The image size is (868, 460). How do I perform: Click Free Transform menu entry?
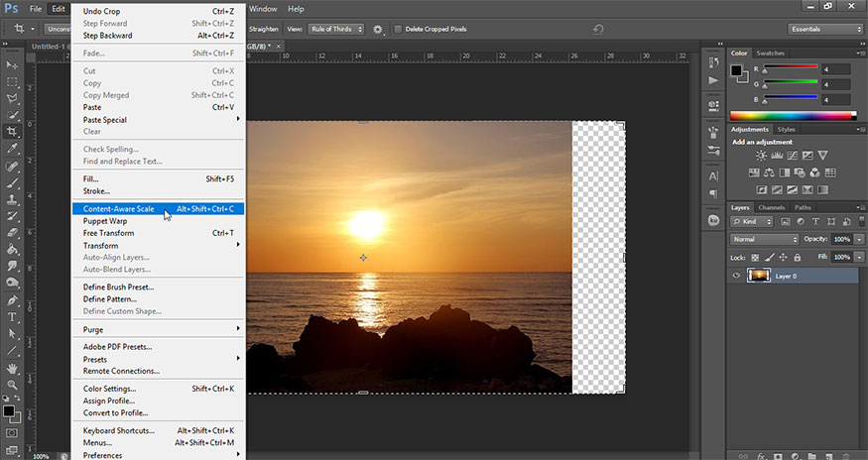[108, 233]
